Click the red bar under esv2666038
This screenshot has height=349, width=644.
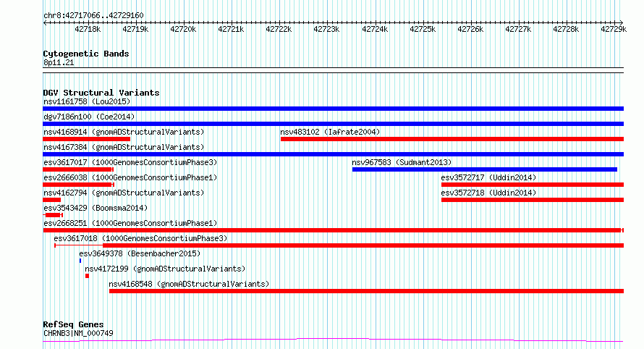[78, 185]
